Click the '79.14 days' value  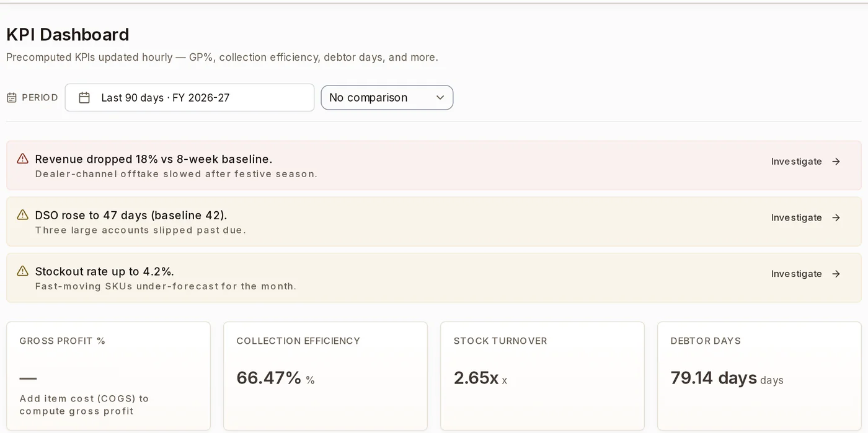tap(714, 378)
